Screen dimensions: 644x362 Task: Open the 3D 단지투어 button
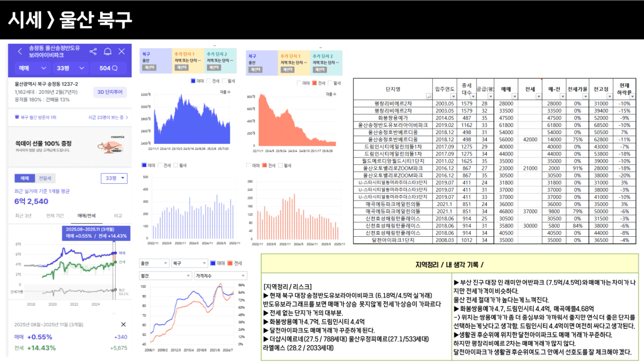click(x=110, y=92)
